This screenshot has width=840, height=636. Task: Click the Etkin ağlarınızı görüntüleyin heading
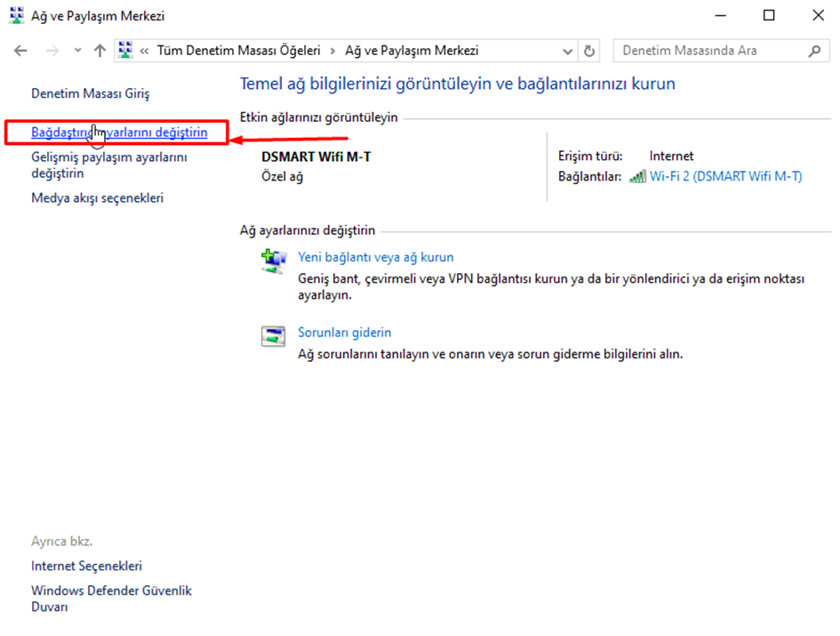coord(318,117)
